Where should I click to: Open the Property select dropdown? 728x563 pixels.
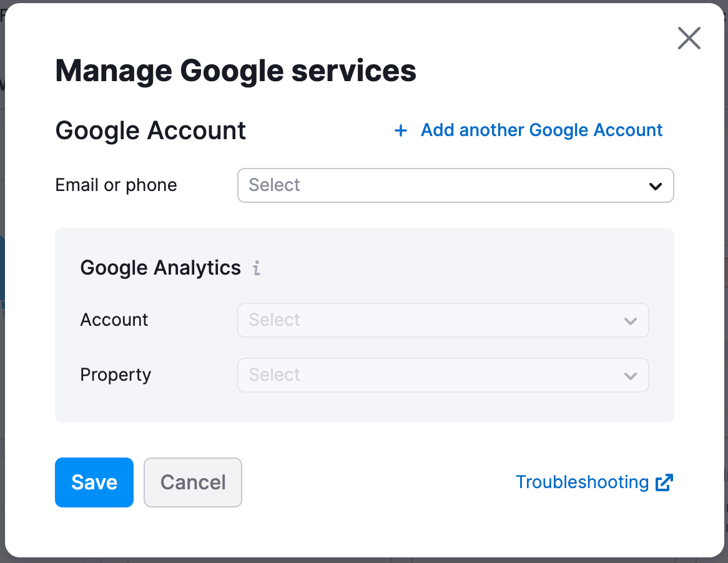coord(443,375)
